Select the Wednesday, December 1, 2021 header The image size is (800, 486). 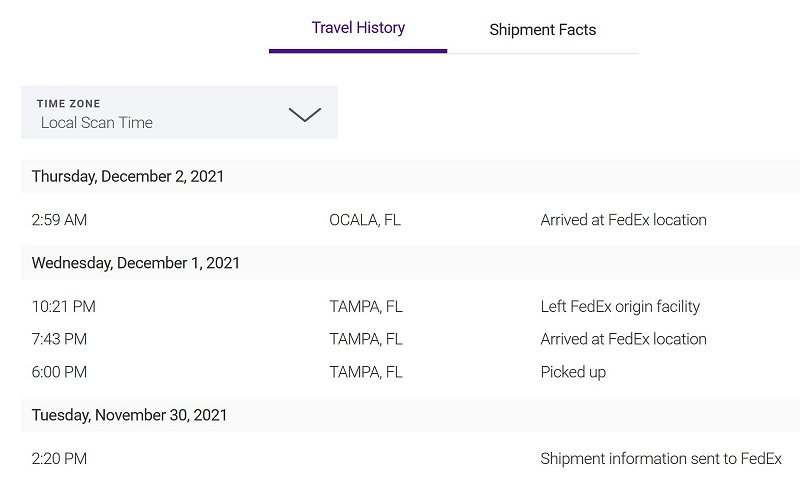pyautogui.click(x=136, y=263)
